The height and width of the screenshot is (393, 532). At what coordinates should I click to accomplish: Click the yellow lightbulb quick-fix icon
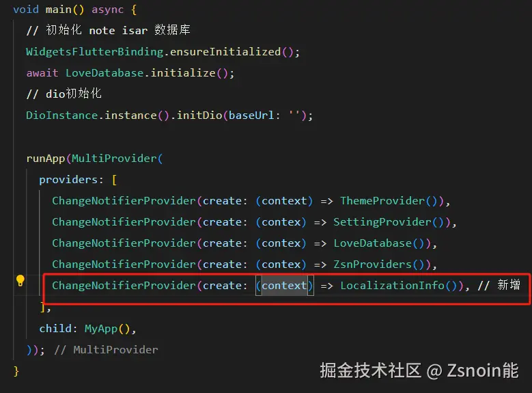pyautogui.click(x=20, y=281)
